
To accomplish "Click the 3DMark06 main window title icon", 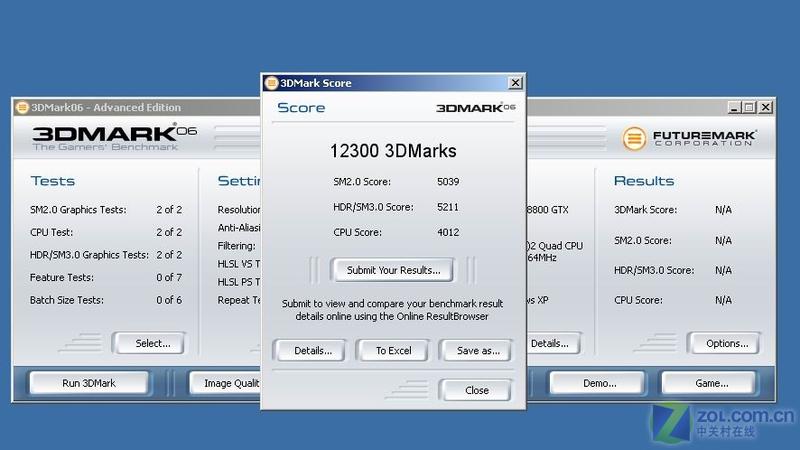I will (22, 107).
